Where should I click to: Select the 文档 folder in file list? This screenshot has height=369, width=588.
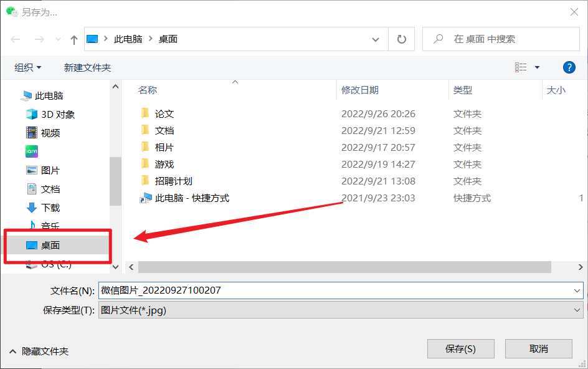click(164, 131)
